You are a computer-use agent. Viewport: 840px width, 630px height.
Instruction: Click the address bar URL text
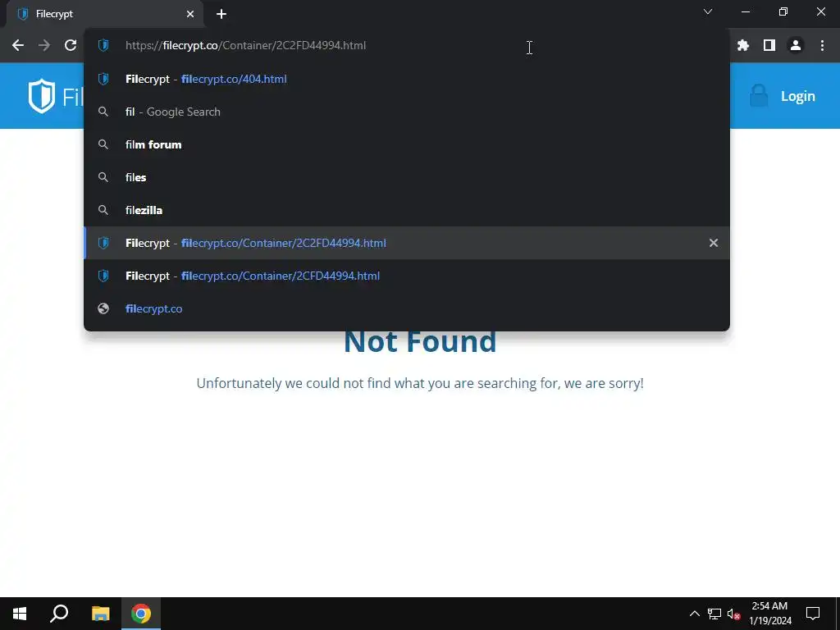245,46
